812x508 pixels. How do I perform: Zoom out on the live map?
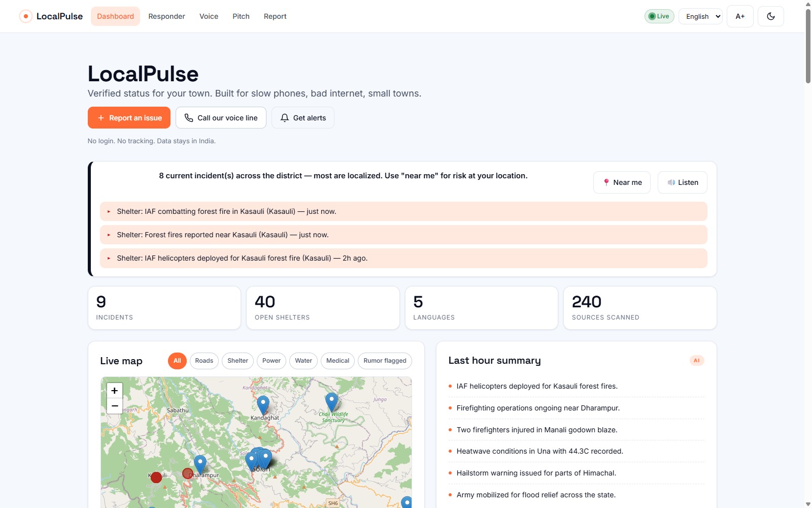tap(115, 406)
